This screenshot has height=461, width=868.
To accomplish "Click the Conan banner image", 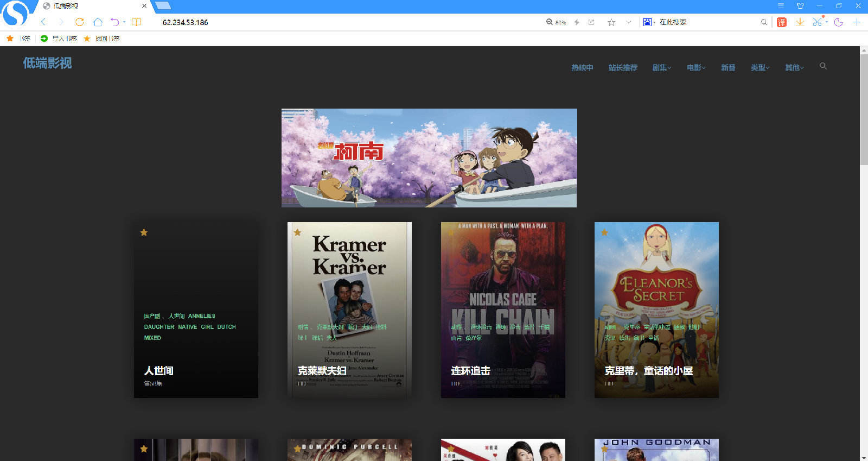I will coord(429,157).
